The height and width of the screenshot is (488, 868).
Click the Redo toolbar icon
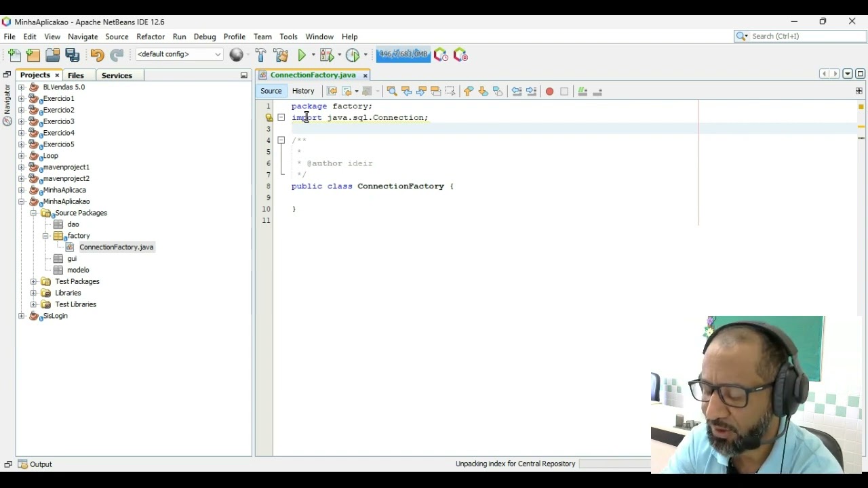(x=117, y=55)
